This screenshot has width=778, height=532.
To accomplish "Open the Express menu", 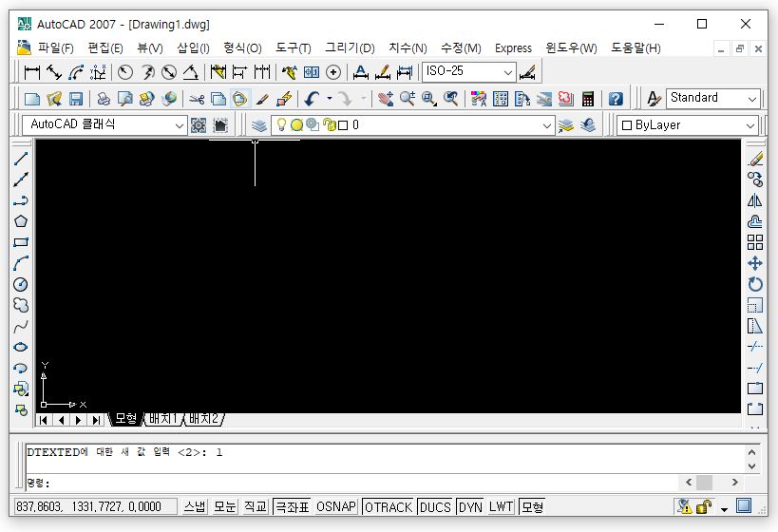I will pos(513,48).
